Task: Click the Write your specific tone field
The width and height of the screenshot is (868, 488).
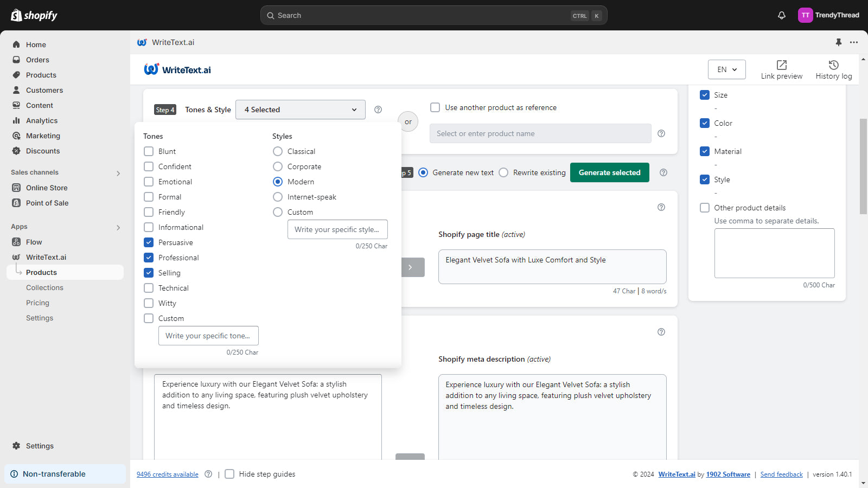Action: [x=208, y=336]
